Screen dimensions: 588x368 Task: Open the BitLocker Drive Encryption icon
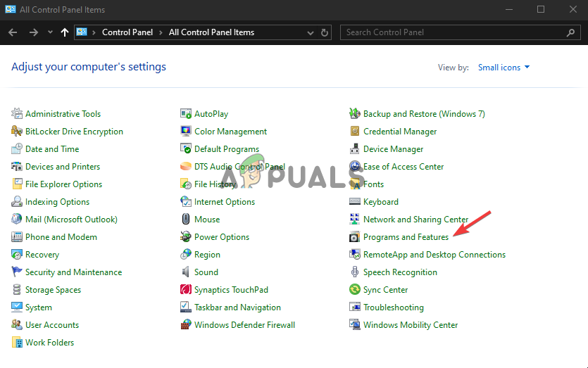(x=17, y=132)
